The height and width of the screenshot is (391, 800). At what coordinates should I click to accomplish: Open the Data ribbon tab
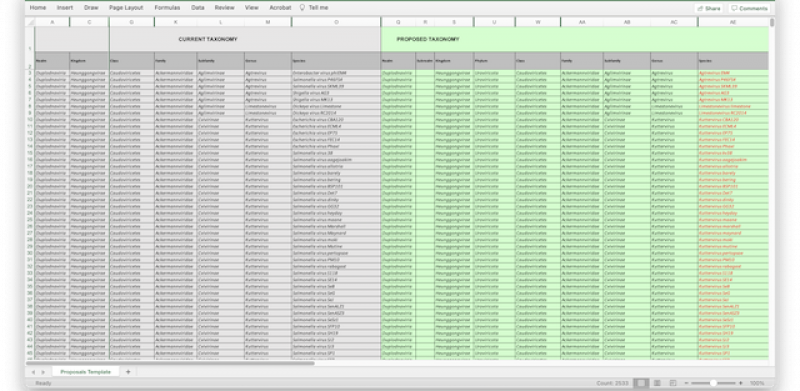[x=198, y=8]
